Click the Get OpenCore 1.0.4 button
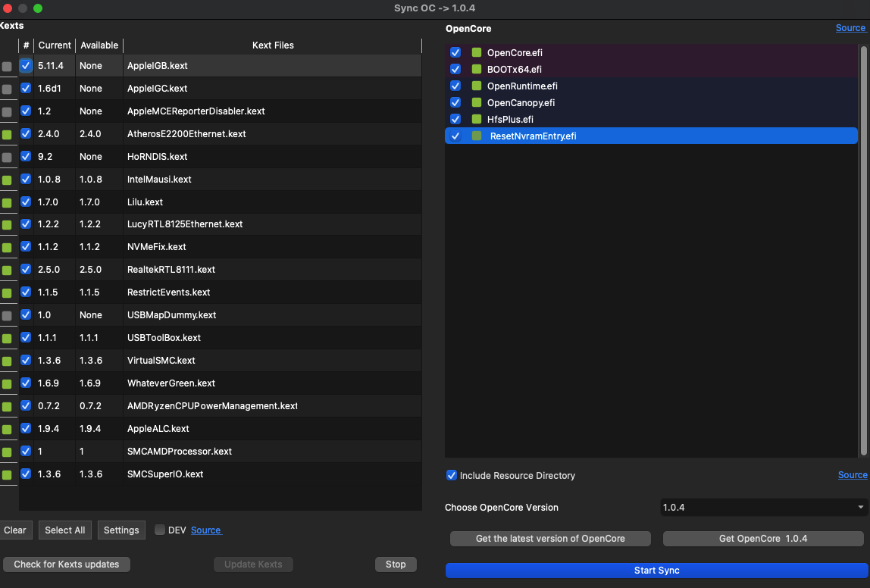This screenshot has height=588, width=870. coord(763,539)
